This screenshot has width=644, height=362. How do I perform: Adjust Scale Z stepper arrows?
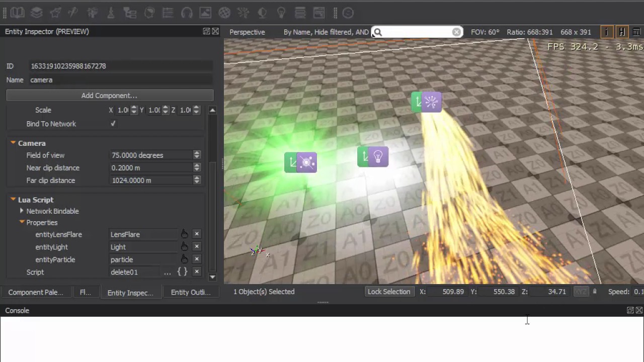[x=196, y=110]
